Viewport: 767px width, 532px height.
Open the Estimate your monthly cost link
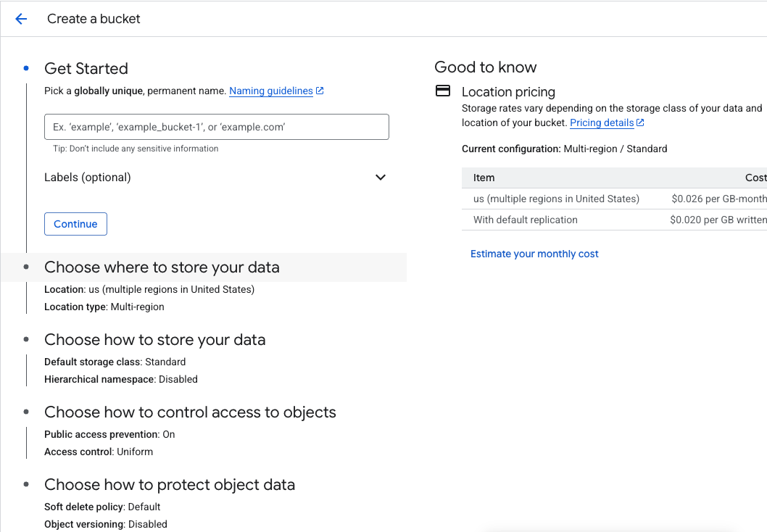pyautogui.click(x=534, y=254)
